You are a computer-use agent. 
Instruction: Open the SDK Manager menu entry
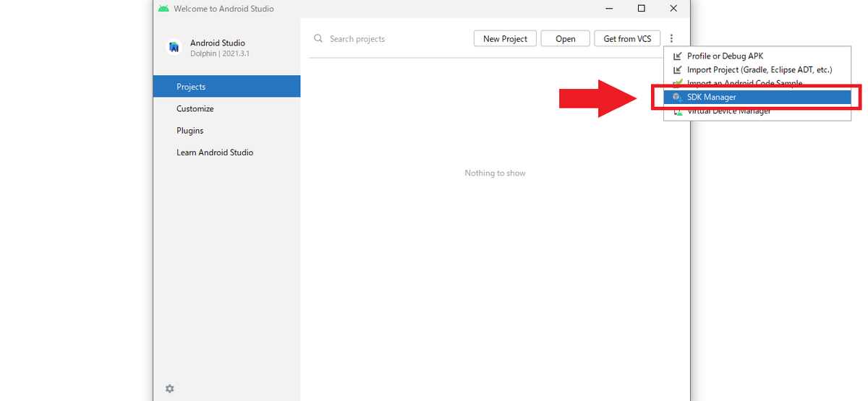coord(757,97)
